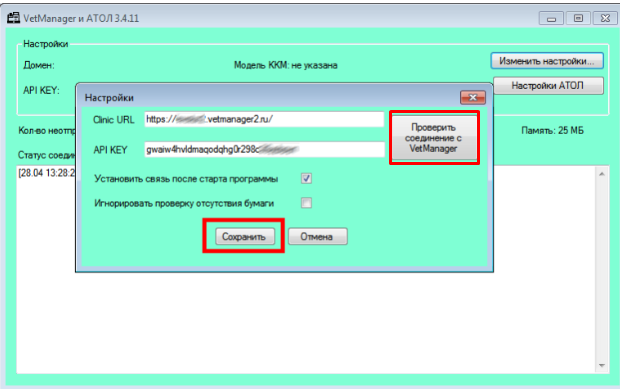Click the 'Модель ККМ: не указана' text
This screenshot has height=389, width=620.
(x=285, y=65)
